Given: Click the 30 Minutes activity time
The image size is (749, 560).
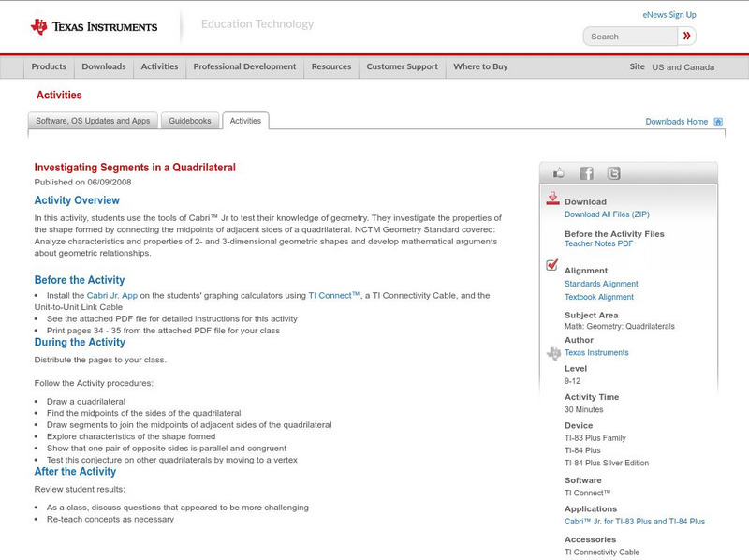Looking at the screenshot, I should point(583,410).
